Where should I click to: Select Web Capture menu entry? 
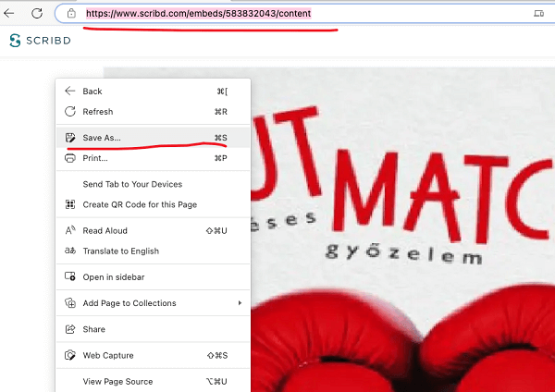[153, 355]
